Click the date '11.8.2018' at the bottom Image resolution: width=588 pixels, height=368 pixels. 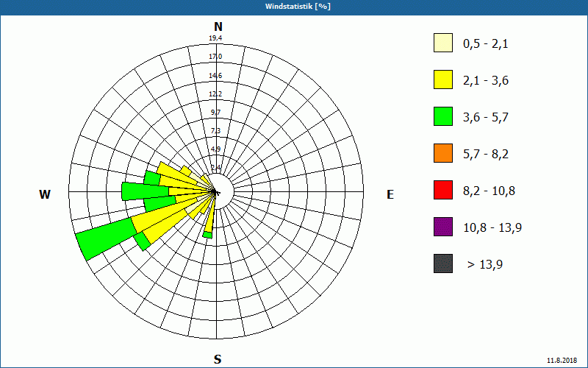562,360
